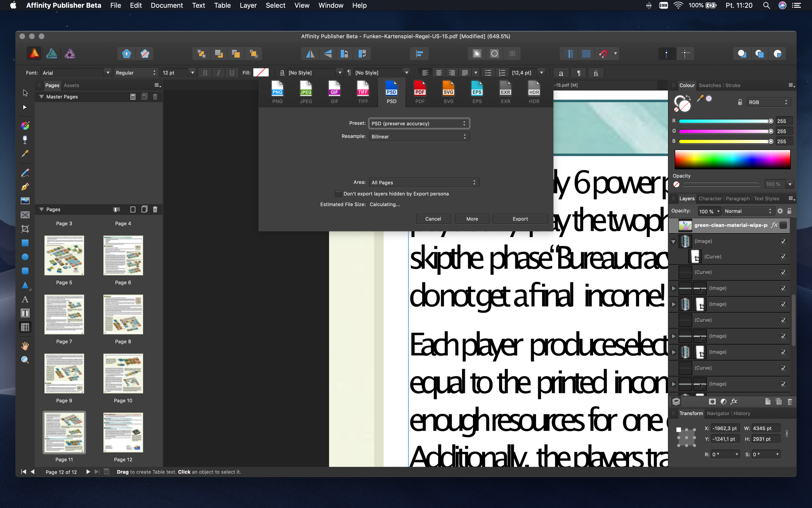Select the Picture Frame Rectangle tool
This screenshot has height=508, width=812.
25,215
